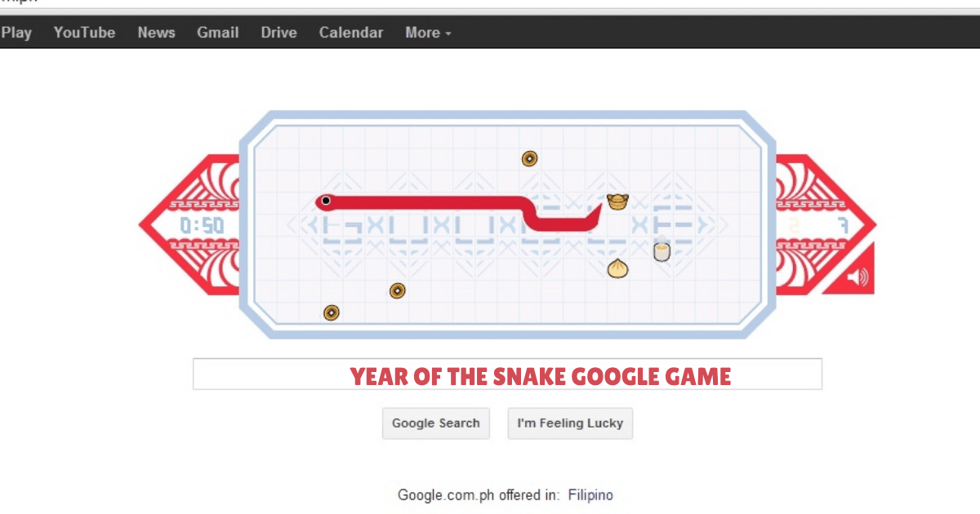Click the steamed dumpling in the play field
The width and height of the screenshot is (980, 514).
(618, 269)
